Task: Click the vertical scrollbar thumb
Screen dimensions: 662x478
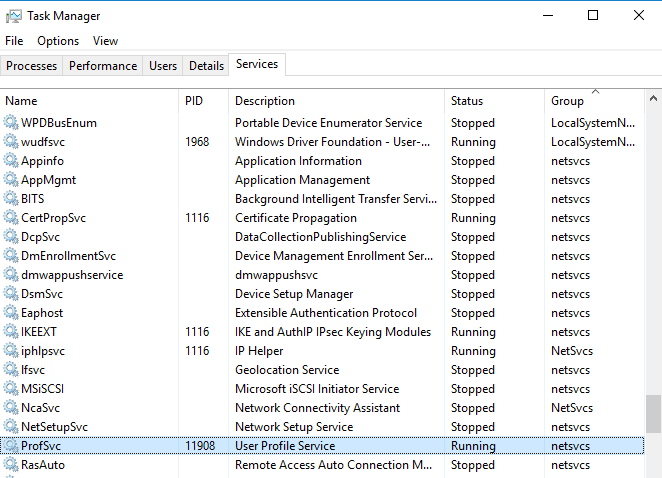Action: coord(653,414)
